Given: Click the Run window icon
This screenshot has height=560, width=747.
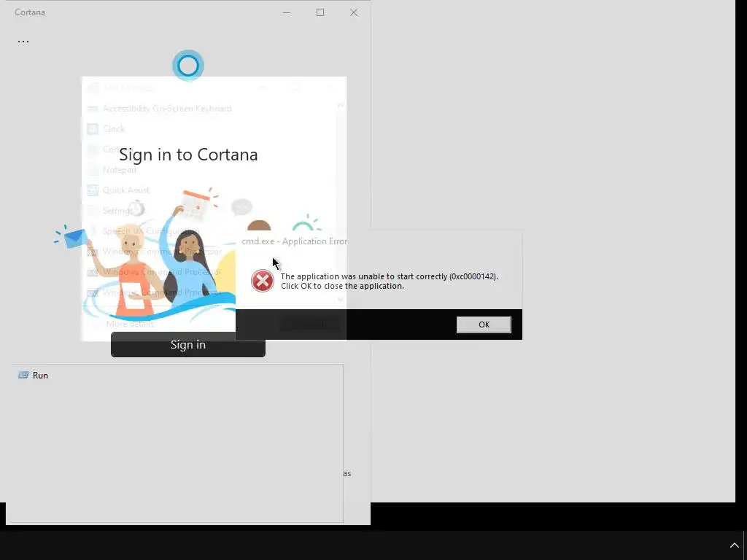Looking at the screenshot, I should [23, 376].
